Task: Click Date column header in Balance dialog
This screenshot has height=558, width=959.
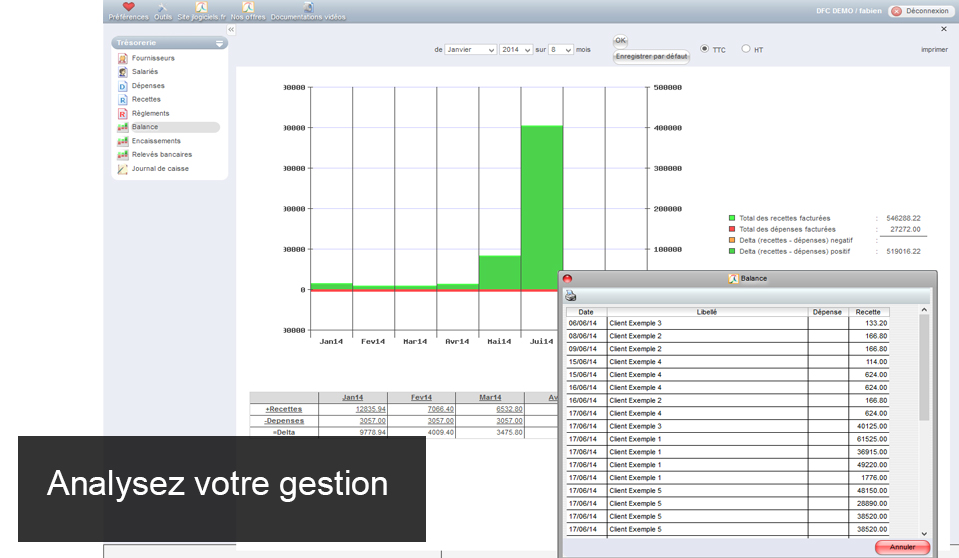Action: (x=586, y=312)
